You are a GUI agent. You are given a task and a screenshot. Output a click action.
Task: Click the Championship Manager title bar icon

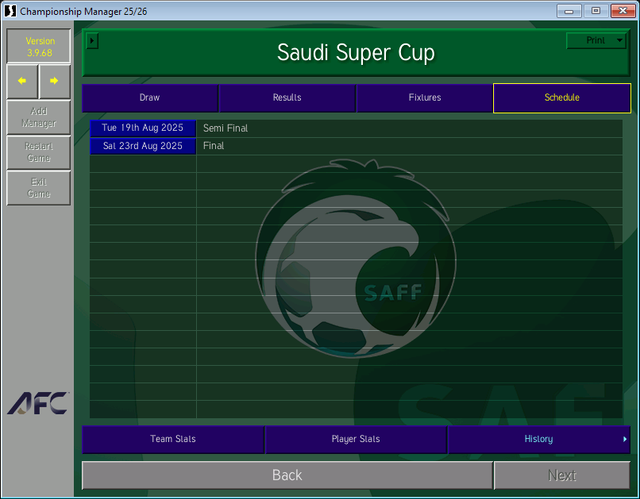[10, 11]
